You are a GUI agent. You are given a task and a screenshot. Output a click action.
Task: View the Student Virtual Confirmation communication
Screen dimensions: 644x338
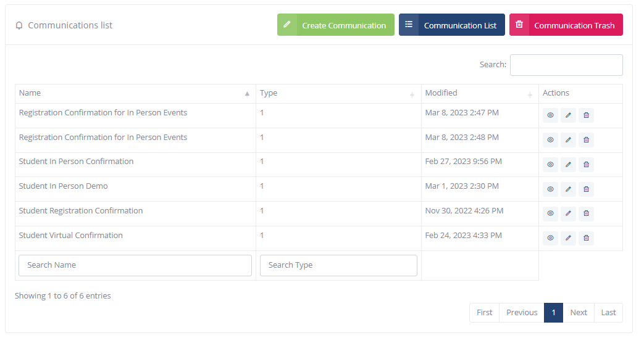[550, 237]
